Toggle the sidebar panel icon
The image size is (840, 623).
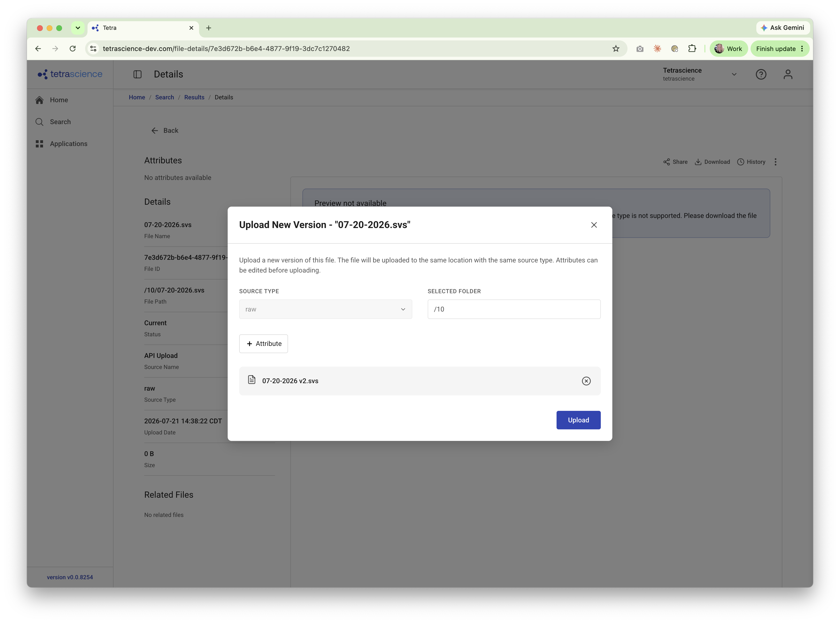point(137,74)
